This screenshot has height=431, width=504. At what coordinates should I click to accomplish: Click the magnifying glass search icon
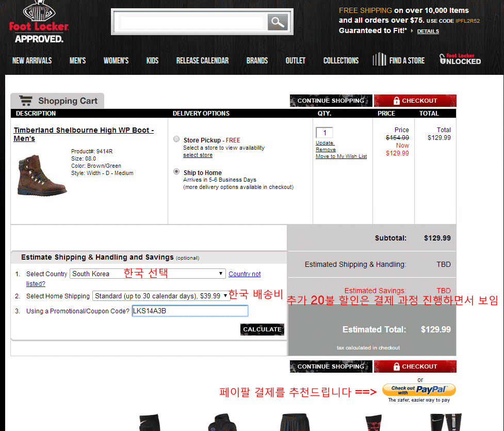[278, 22]
